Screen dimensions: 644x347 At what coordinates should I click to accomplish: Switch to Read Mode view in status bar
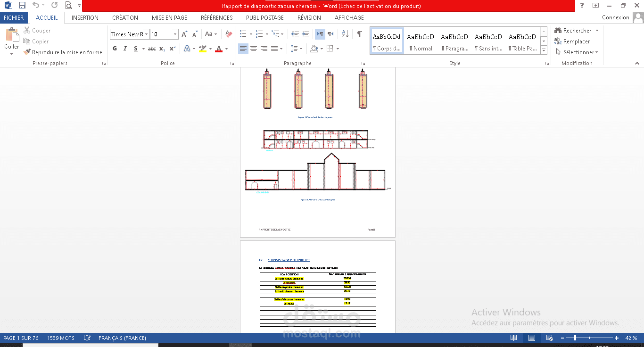[514, 338]
